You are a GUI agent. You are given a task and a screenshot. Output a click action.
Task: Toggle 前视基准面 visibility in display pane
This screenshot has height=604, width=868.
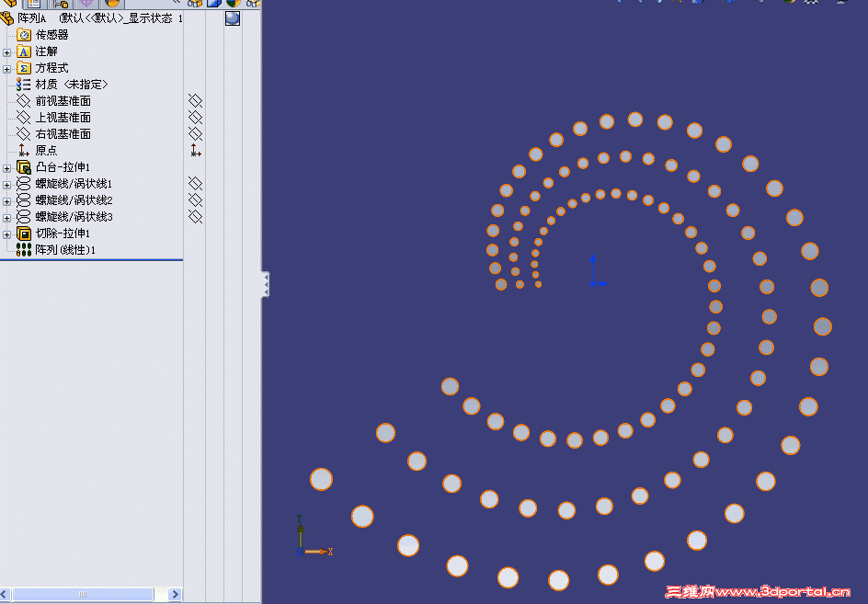(195, 101)
